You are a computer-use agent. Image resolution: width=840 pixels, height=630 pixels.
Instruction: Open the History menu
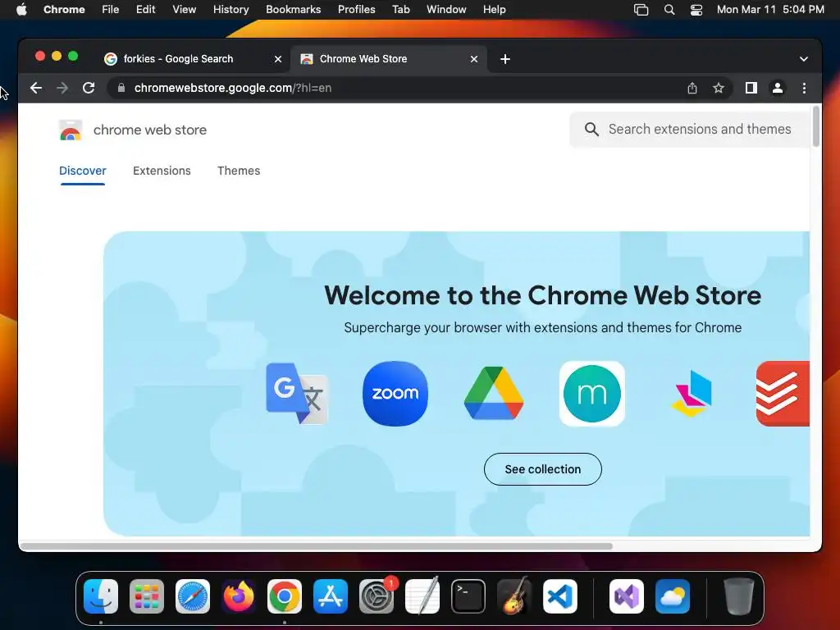[x=231, y=10]
